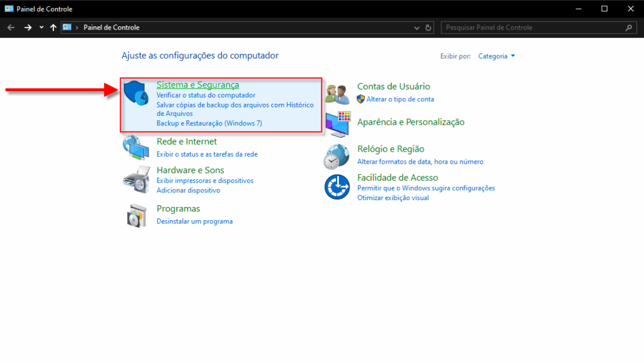Open the Facilidade de Acesso heading
Image resolution: width=644 pixels, height=363 pixels.
pyautogui.click(x=397, y=177)
